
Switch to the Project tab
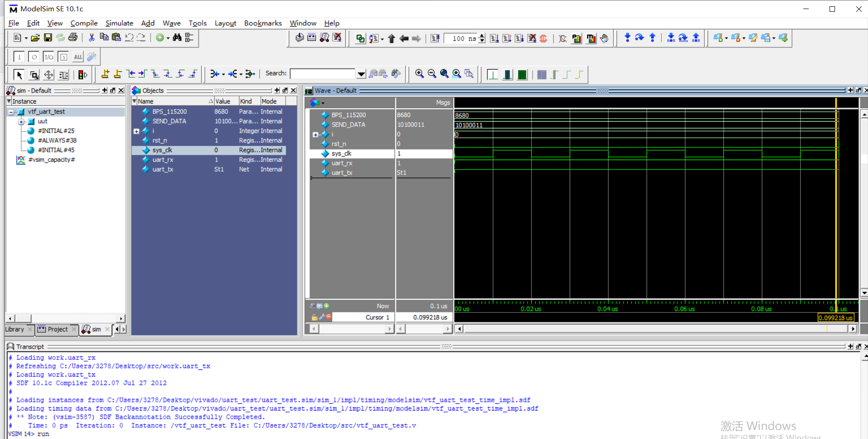pyautogui.click(x=57, y=329)
